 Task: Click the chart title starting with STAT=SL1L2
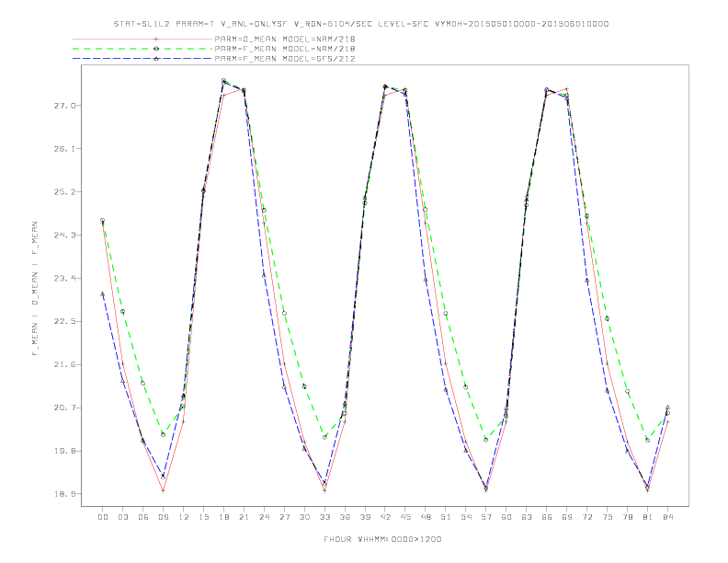[361, 24]
